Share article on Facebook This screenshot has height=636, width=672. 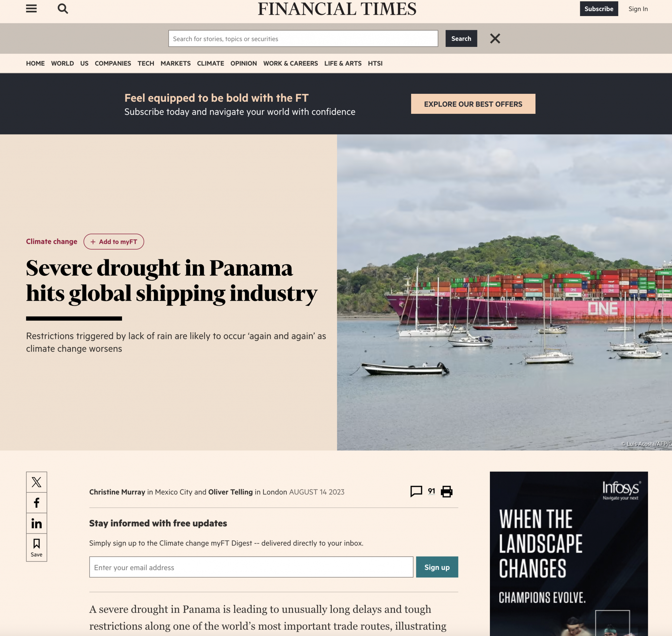tap(37, 503)
